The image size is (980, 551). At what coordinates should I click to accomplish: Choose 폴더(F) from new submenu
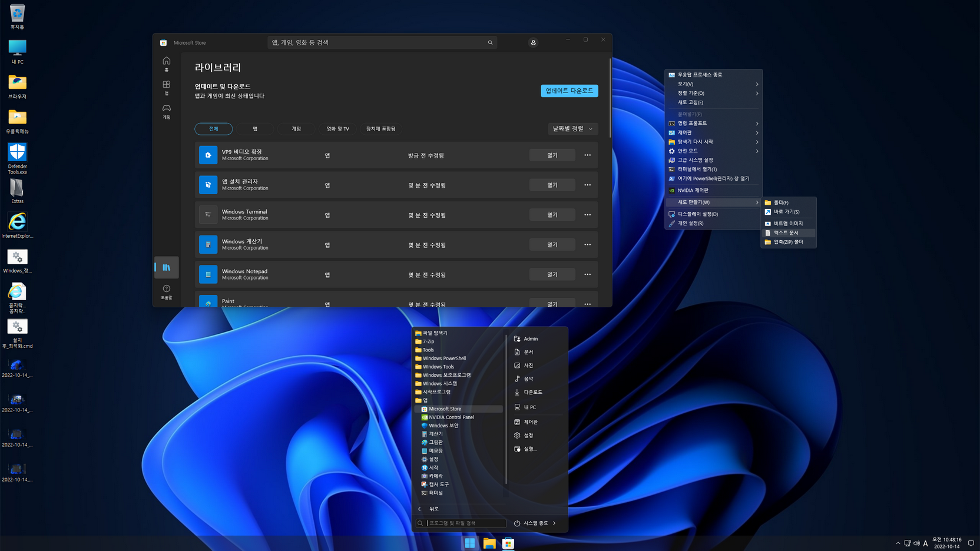[x=789, y=203]
